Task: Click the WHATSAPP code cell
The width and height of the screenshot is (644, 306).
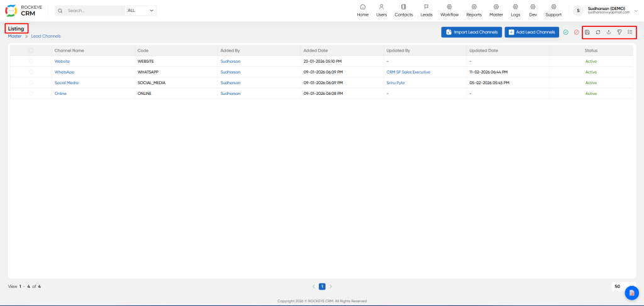Action: [147, 72]
